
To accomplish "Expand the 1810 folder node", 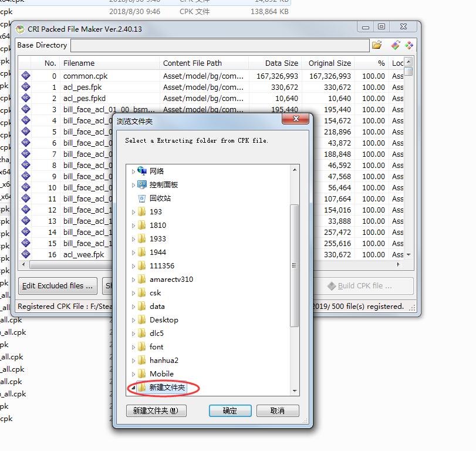I will click(133, 225).
